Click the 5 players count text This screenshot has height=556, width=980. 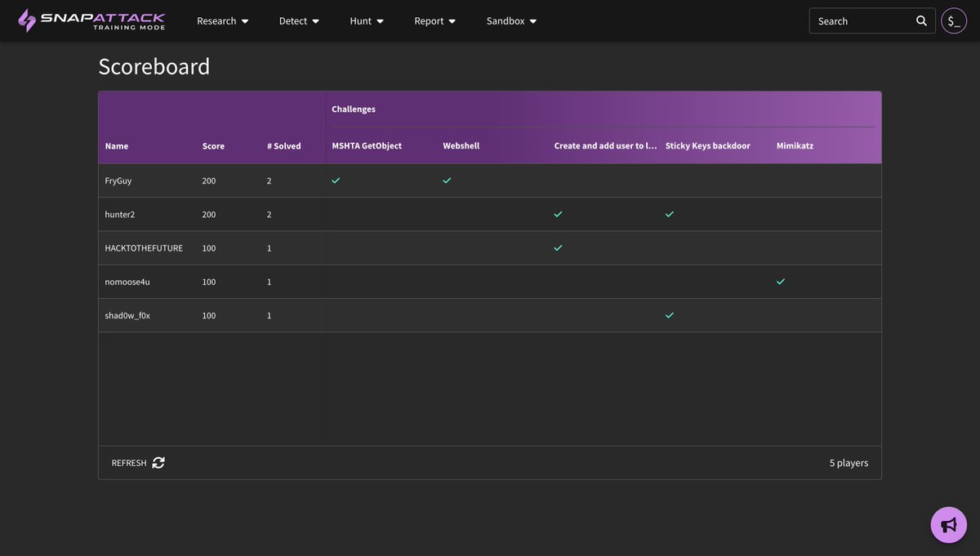849,463
